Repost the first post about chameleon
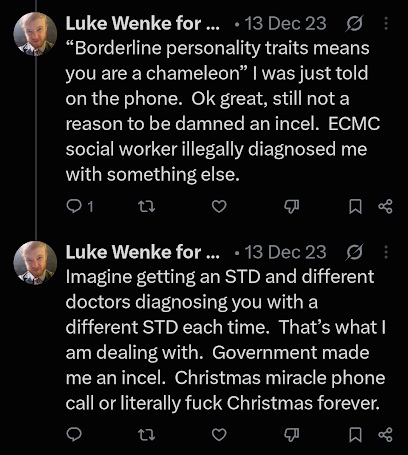The height and width of the screenshot is (455, 408). tap(146, 207)
